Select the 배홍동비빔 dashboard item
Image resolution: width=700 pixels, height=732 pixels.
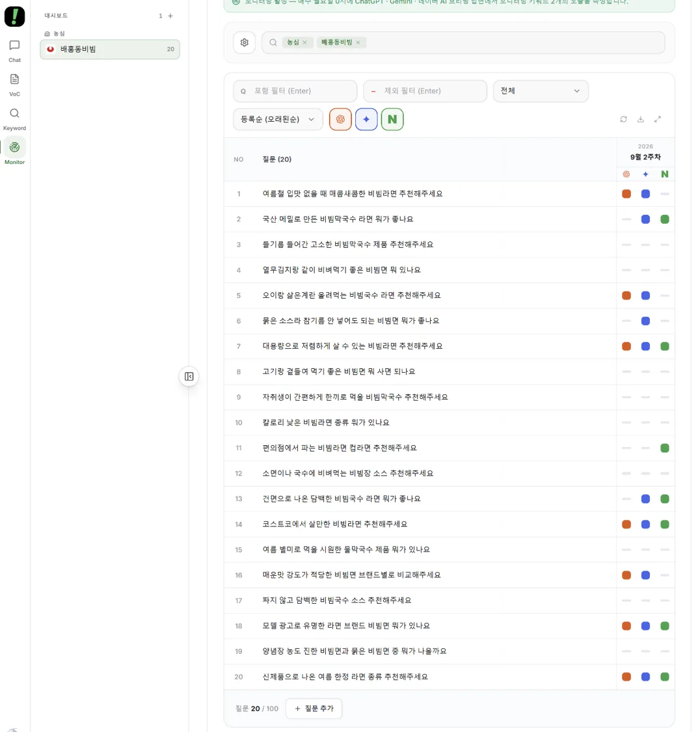(x=110, y=49)
